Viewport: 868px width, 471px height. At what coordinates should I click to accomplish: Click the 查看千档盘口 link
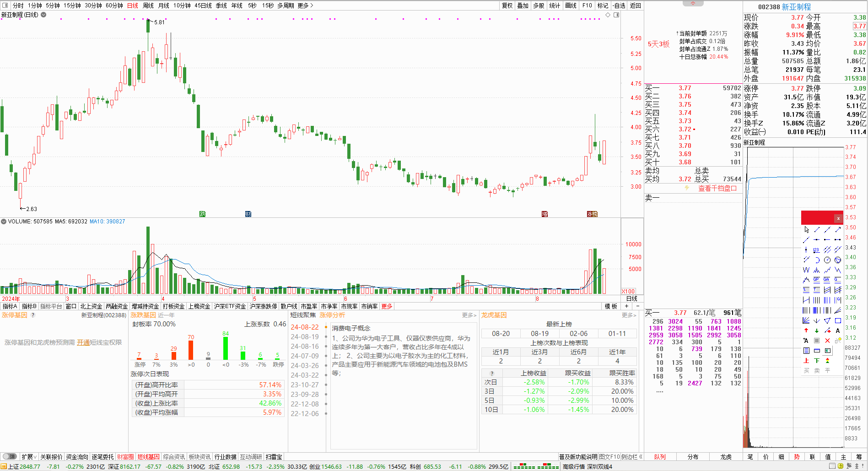717,188
